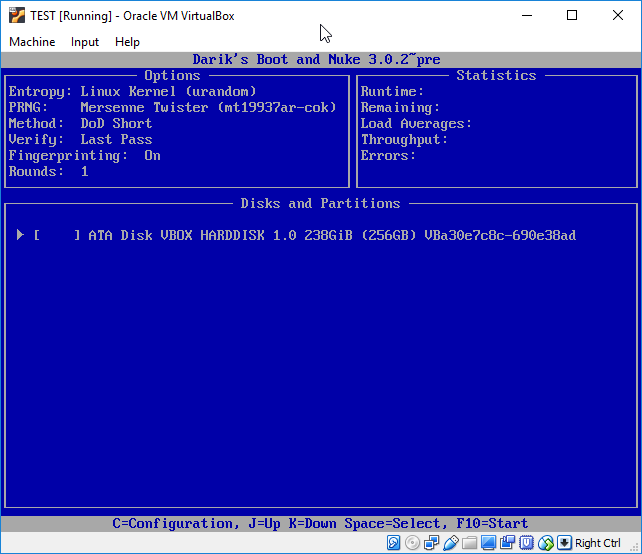Click the 'C=Configuration' hint in footer
This screenshot has height=554, width=642.
tap(176, 523)
